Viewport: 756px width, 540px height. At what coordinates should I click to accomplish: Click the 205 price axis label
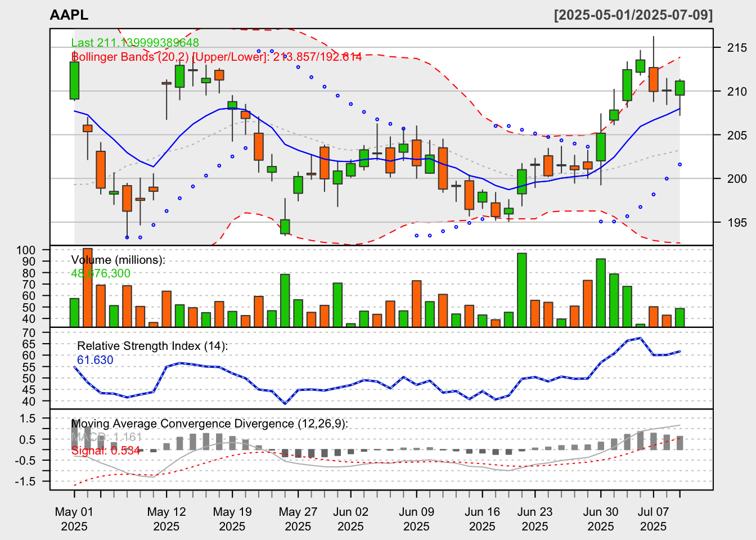737,135
